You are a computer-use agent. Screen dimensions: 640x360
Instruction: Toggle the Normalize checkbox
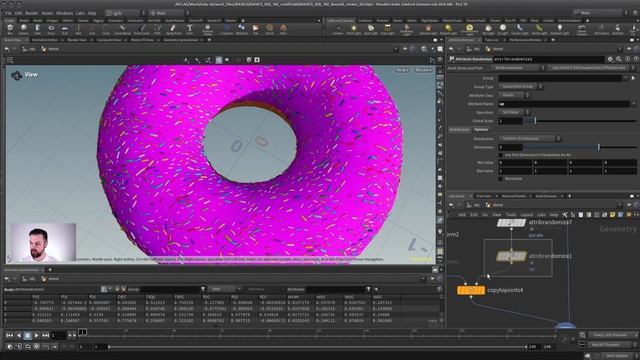coord(500,179)
